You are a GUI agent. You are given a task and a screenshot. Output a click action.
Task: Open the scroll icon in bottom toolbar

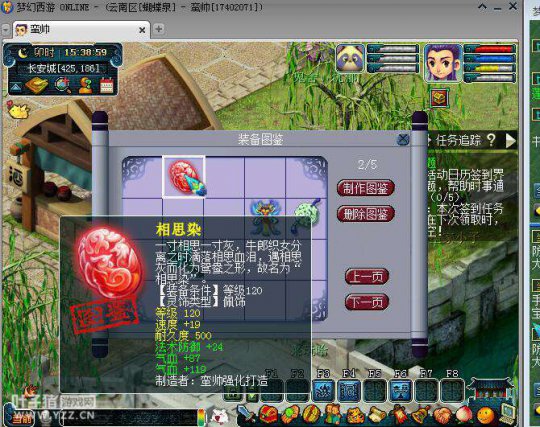click(378, 414)
